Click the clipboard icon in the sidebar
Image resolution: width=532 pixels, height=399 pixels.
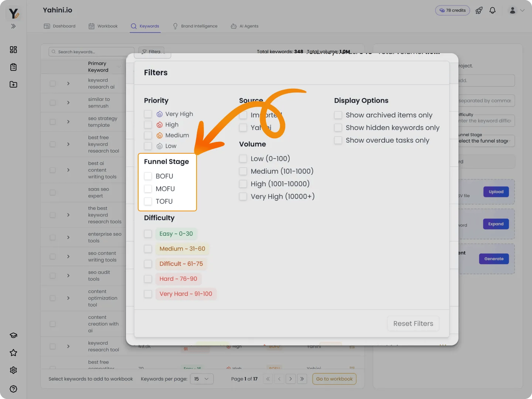[13, 67]
